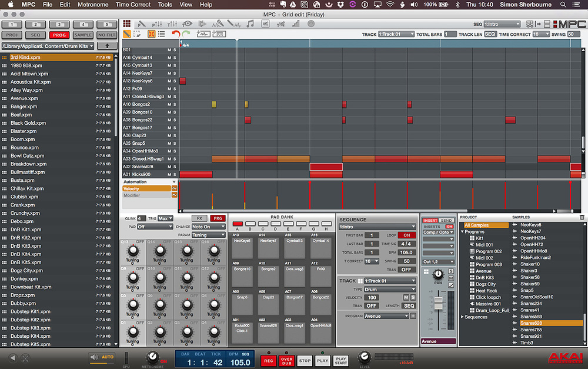Open the Song mode music note icon
This screenshot has width=588, height=369.
point(250,24)
